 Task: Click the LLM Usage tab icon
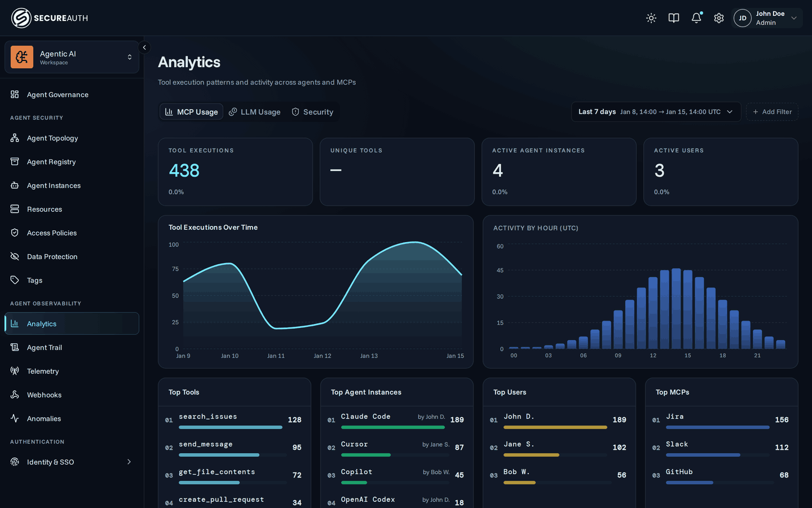tap(233, 112)
